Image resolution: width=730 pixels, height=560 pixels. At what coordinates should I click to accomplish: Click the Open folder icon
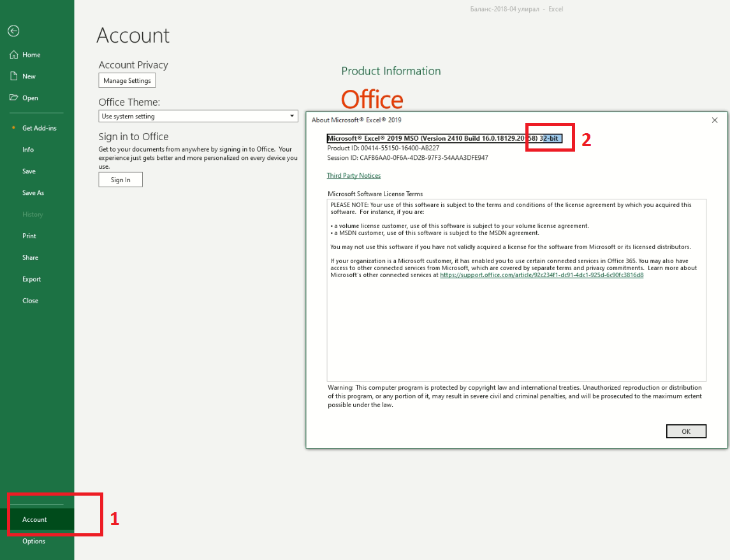coord(14,97)
